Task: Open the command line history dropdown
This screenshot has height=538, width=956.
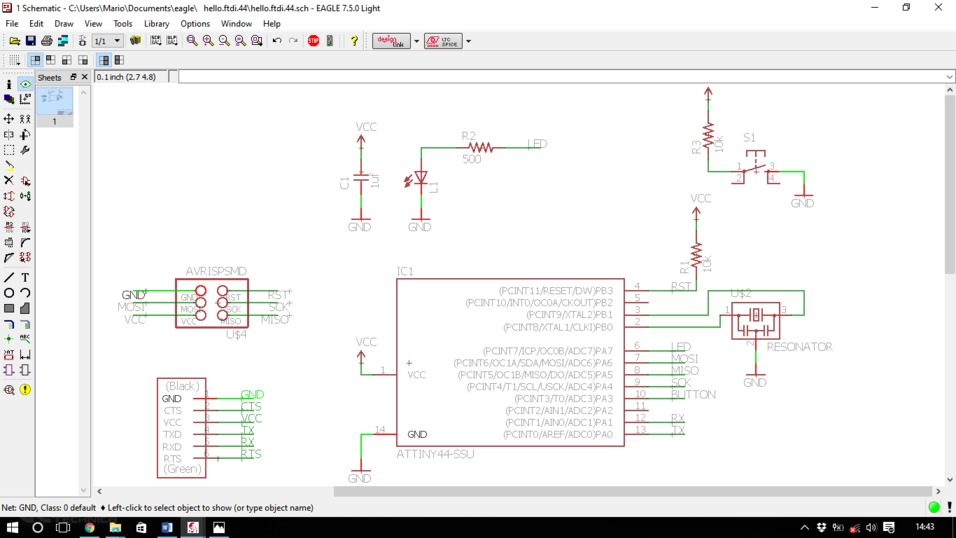Action: (x=949, y=77)
